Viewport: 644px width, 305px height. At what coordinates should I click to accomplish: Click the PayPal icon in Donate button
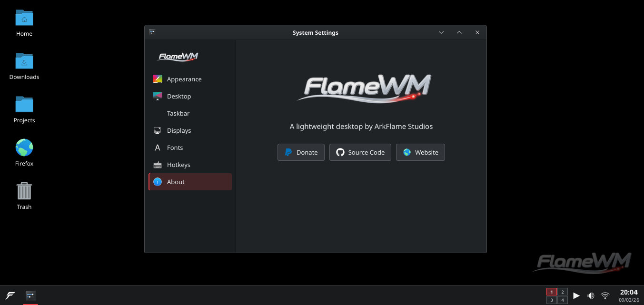288,152
